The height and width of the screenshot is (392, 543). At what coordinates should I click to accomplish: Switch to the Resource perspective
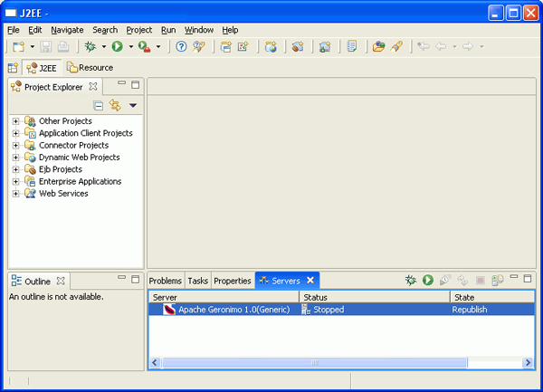pyautogui.click(x=90, y=68)
